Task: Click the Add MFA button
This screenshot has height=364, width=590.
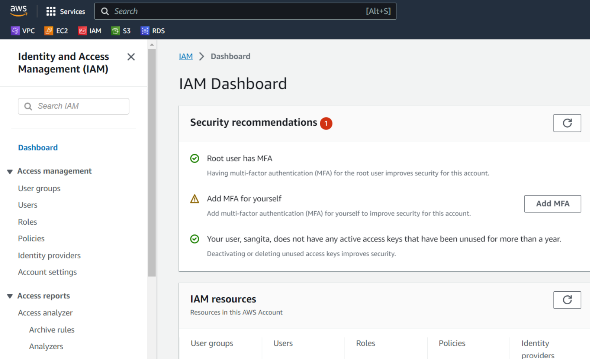Action: pyautogui.click(x=553, y=204)
